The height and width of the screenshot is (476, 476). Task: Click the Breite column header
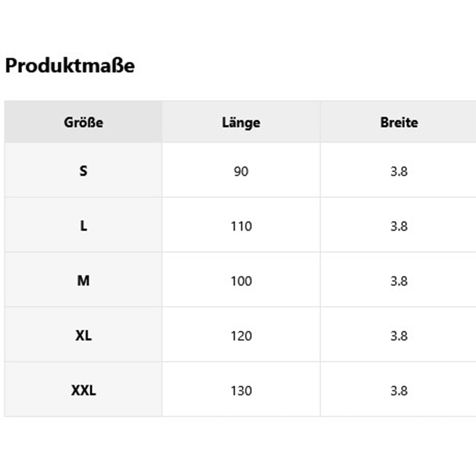click(399, 123)
